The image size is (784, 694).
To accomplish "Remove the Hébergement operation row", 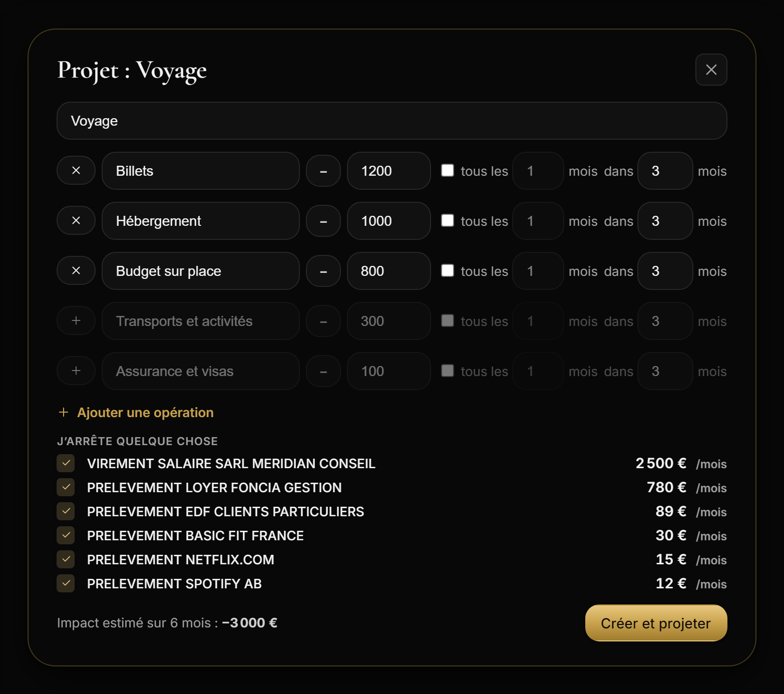I will tap(76, 221).
